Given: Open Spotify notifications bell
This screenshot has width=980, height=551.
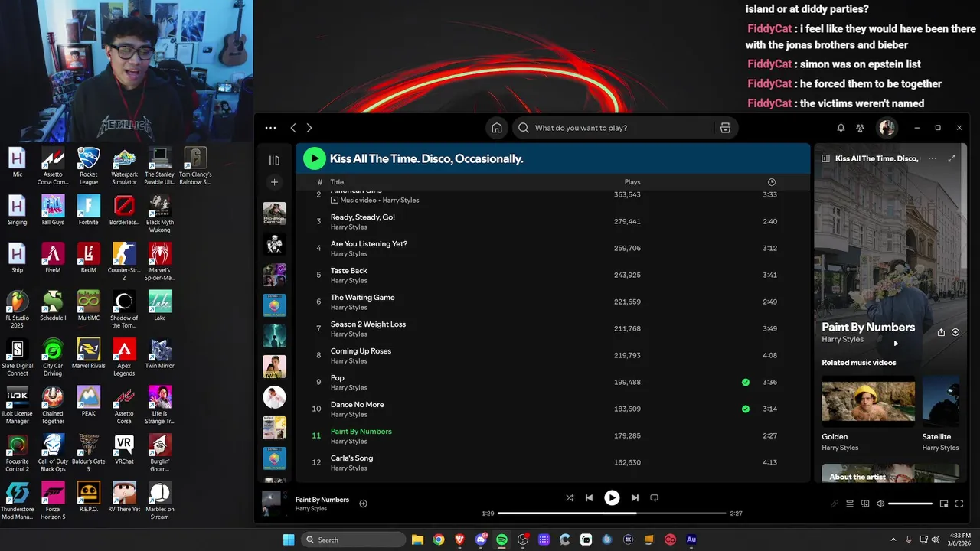Looking at the screenshot, I should [841, 128].
